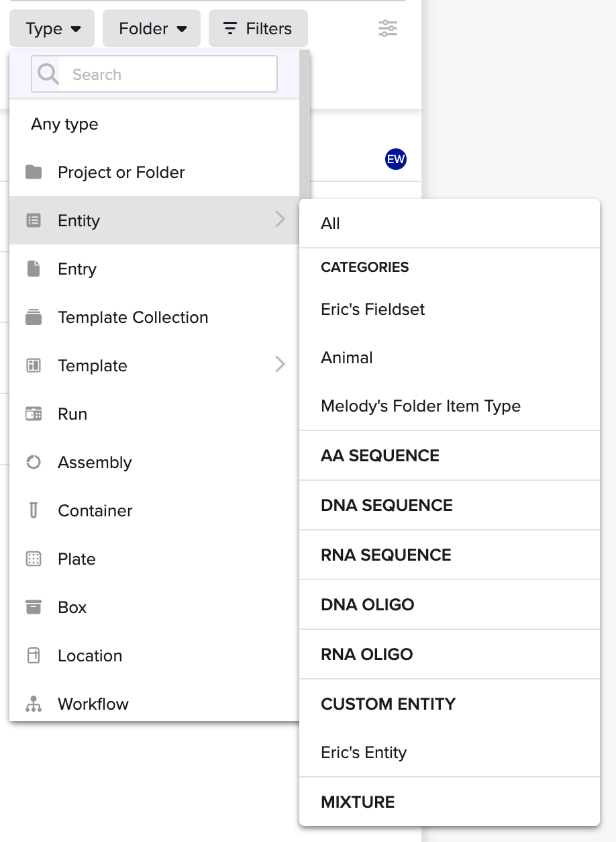Image resolution: width=616 pixels, height=842 pixels.
Task: Open the display settings sliders icon
Action: 388,28
